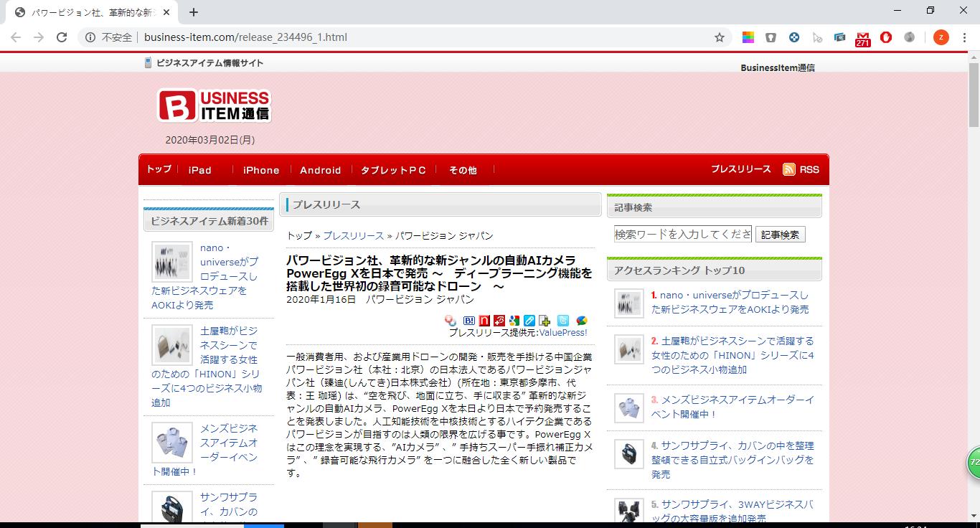Click the BUSINESS ITEM通信 logo
This screenshot has width=980, height=528.
point(214,105)
